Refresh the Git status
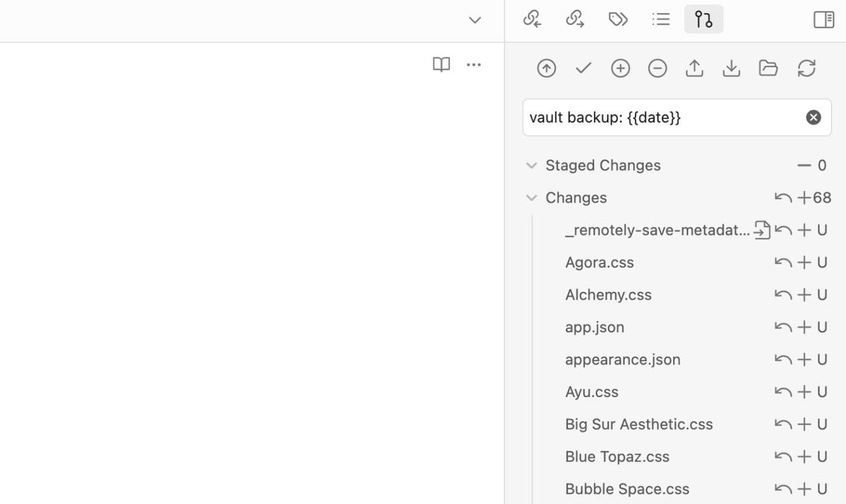 pyautogui.click(x=807, y=68)
